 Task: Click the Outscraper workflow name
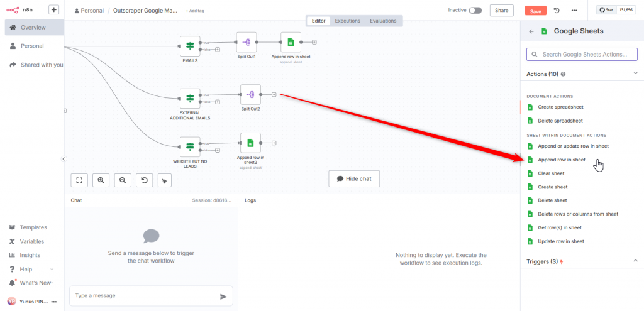tap(145, 11)
